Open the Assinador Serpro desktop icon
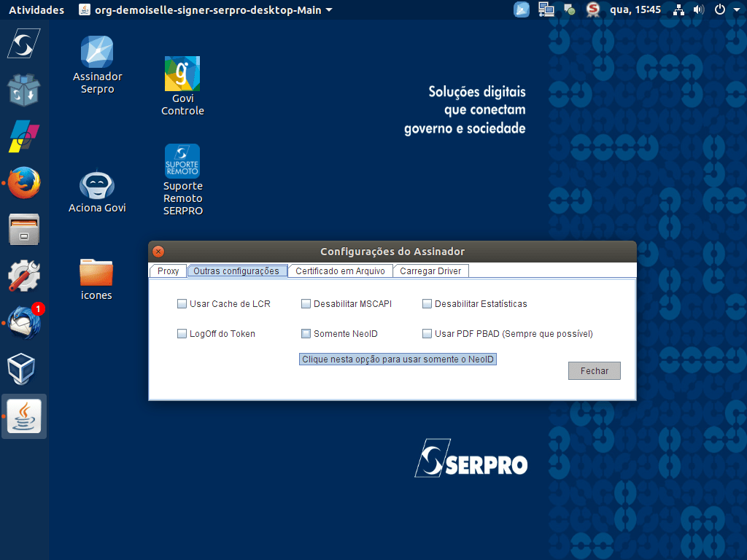This screenshot has width=747, height=560. pyautogui.click(x=97, y=64)
